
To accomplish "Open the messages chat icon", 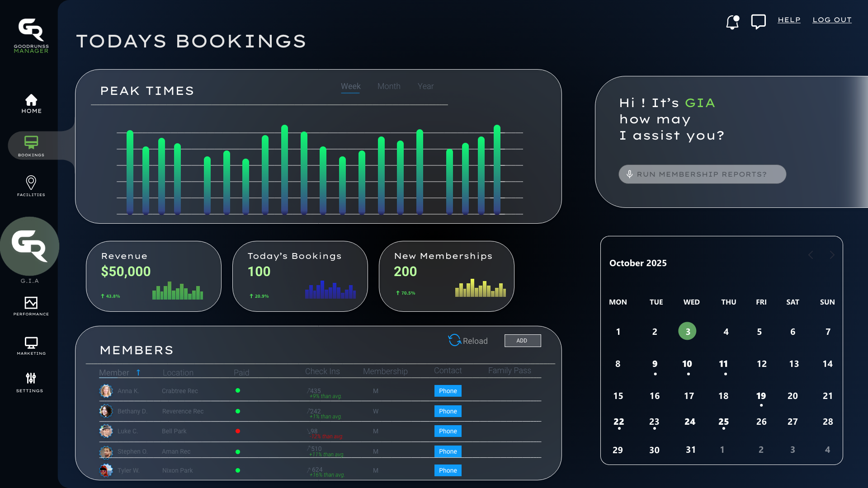I will click(758, 21).
